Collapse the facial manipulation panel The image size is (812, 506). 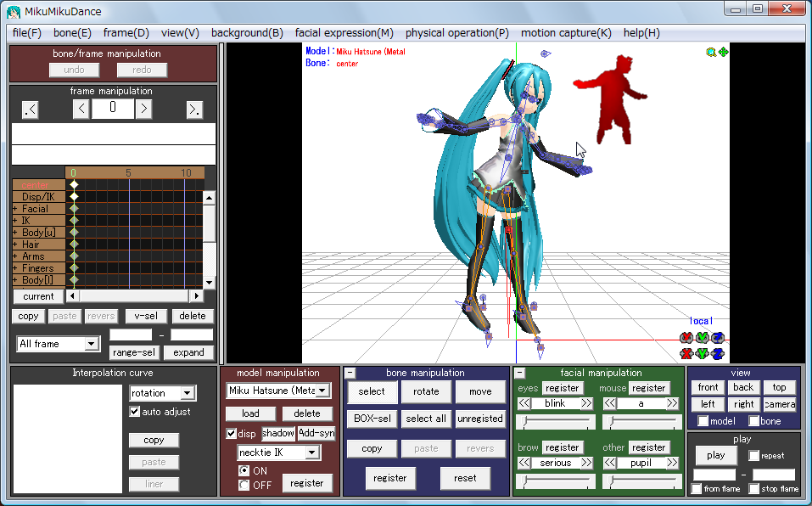(x=520, y=373)
